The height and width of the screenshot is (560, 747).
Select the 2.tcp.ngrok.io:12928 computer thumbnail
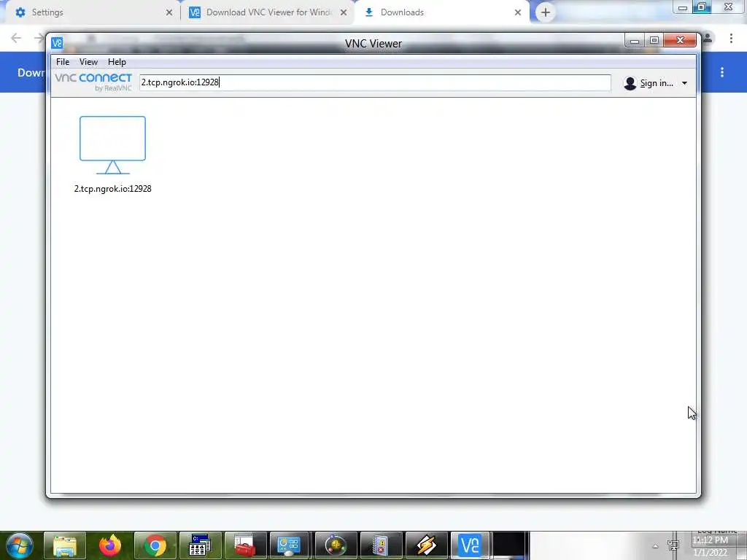point(112,145)
